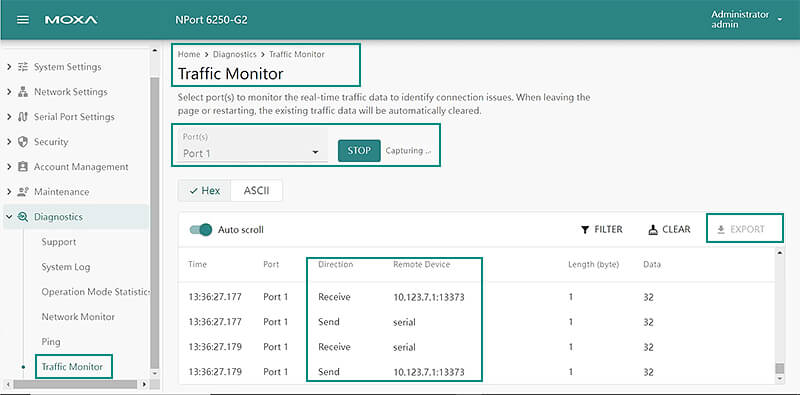The image size is (800, 395).
Task: Click the Diagnostics magnifier icon
Action: [23, 217]
